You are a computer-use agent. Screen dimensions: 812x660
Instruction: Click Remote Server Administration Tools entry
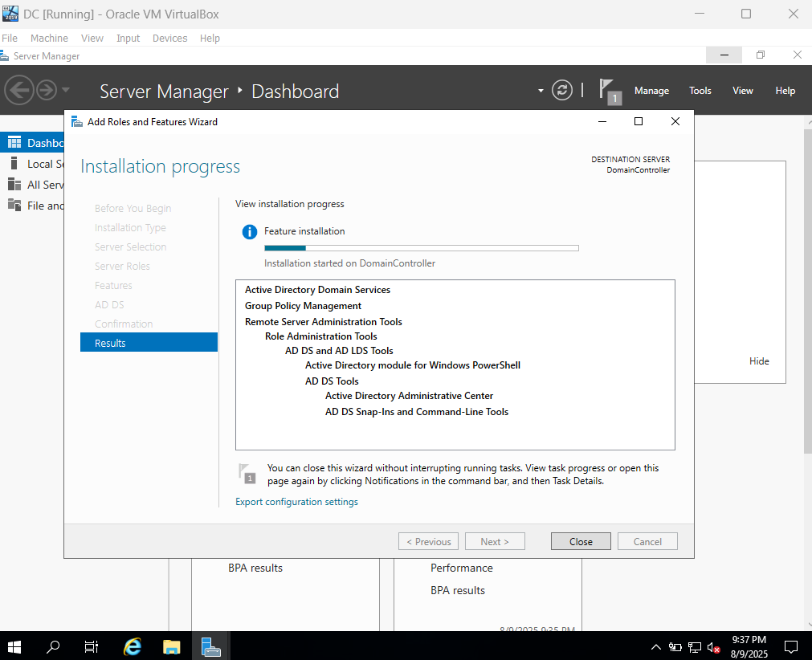[323, 322]
